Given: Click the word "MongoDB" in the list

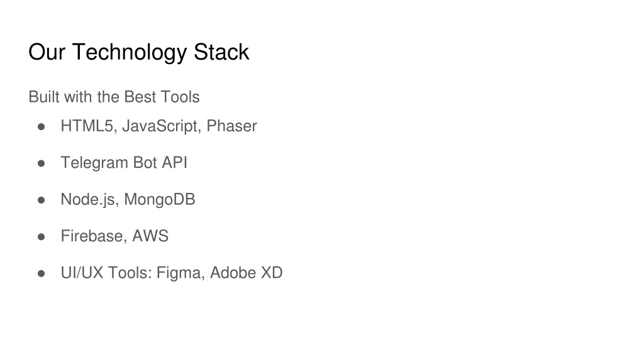Looking at the screenshot, I should tap(160, 199).
